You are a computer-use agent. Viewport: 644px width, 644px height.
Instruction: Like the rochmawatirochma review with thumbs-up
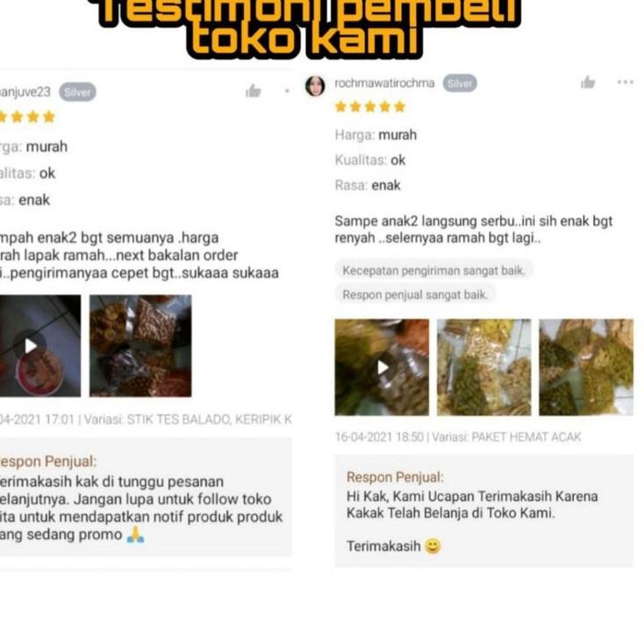[x=588, y=82]
